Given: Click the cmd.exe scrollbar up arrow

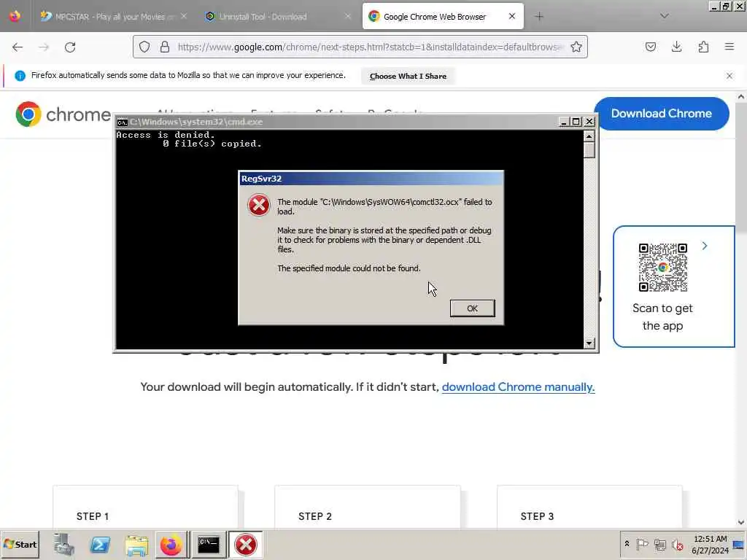Looking at the screenshot, I should [589, 136].
